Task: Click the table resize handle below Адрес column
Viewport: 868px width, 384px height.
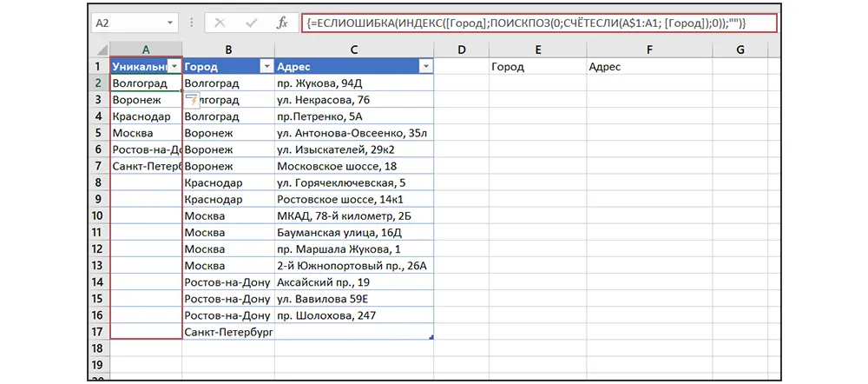Action: pyautogui.click(x=431, y=337)
